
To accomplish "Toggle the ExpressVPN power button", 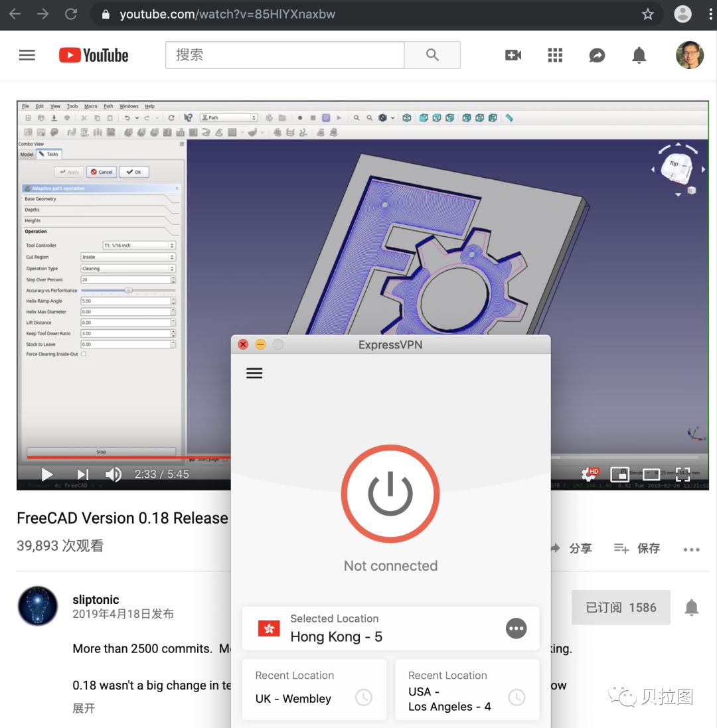I will click(x=390, y=494).
